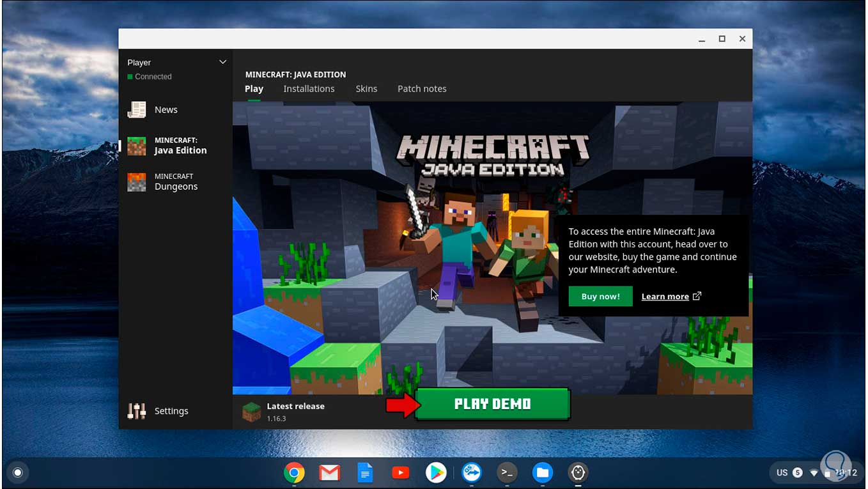Click the Minecraft Launcher shelf icon
868x489 pixels.
pos(578,473)
